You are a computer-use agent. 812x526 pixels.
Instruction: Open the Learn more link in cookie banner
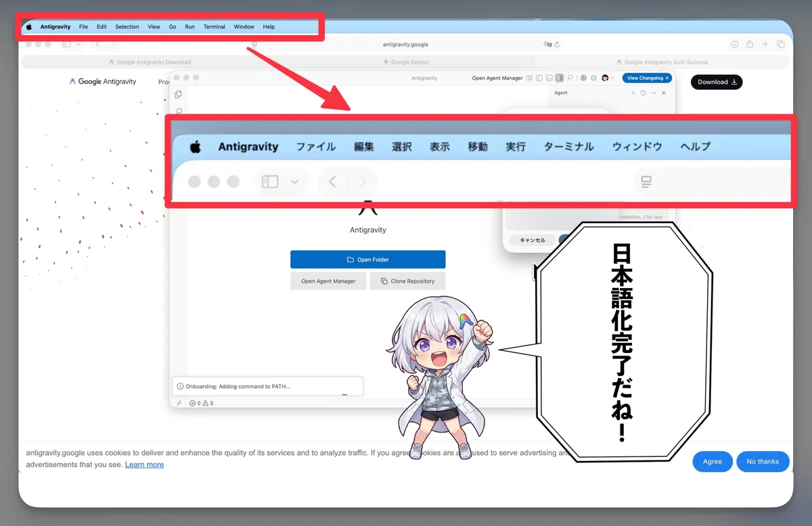tap(144, 464)
